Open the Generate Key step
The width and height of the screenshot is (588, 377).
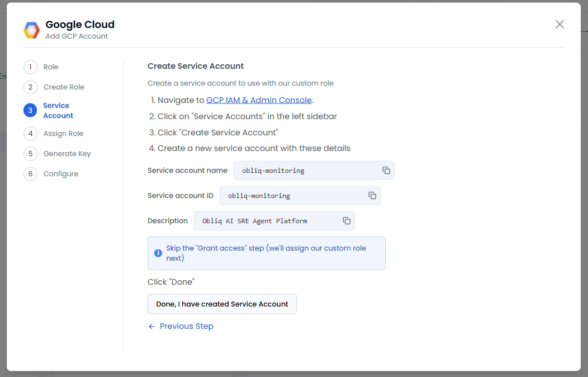[x=67, y=154]
